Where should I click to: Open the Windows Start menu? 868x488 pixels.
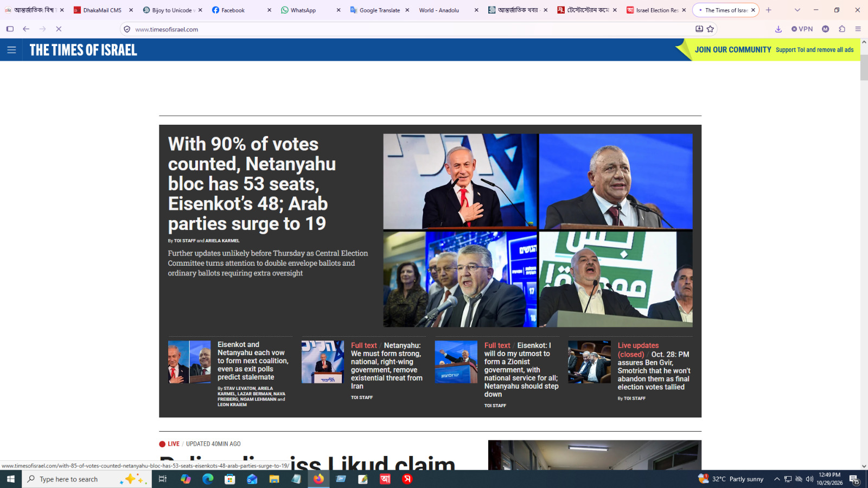pos(11,479)
